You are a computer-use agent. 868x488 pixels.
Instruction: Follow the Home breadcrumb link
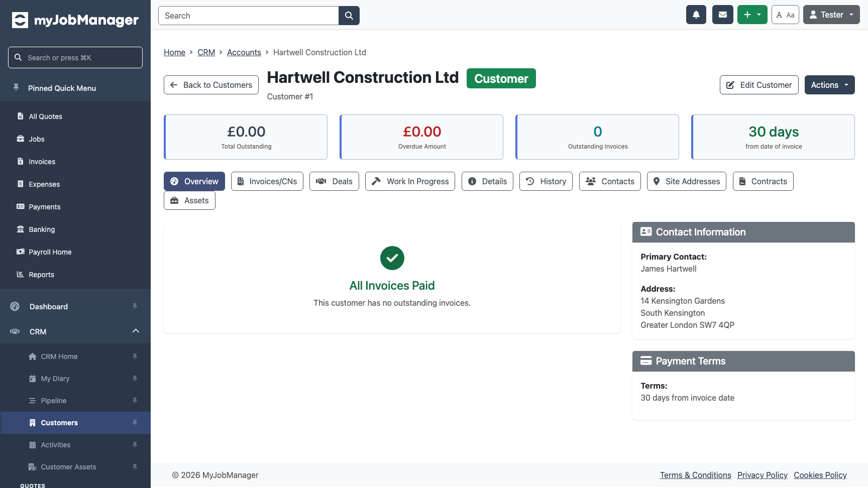click(174, 52)
